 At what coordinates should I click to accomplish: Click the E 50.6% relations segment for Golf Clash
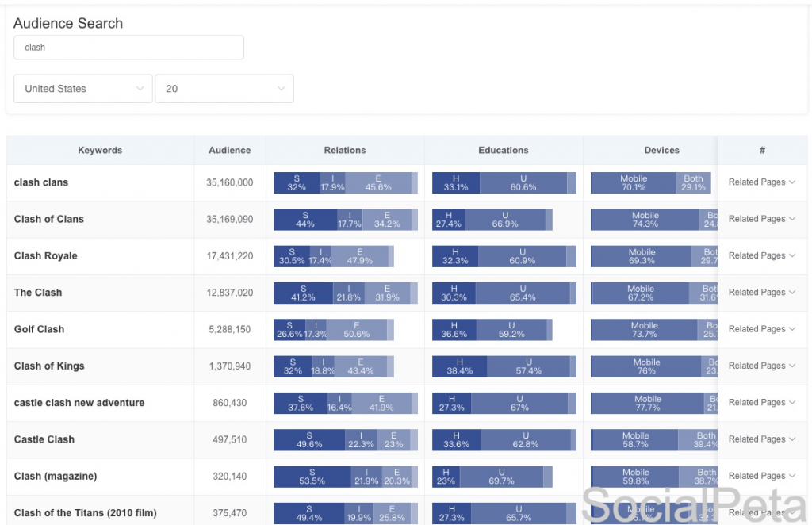[x=356, y=330]
